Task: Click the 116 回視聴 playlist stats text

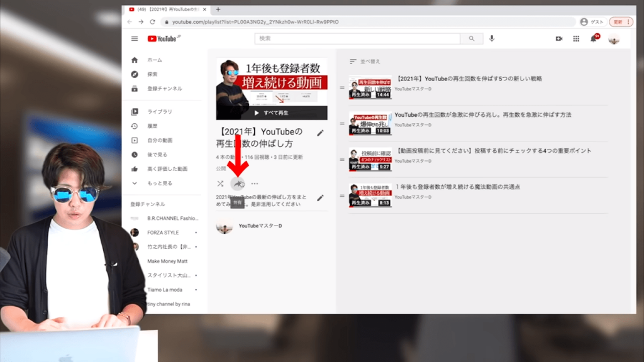Action: (x=257, y=157)
